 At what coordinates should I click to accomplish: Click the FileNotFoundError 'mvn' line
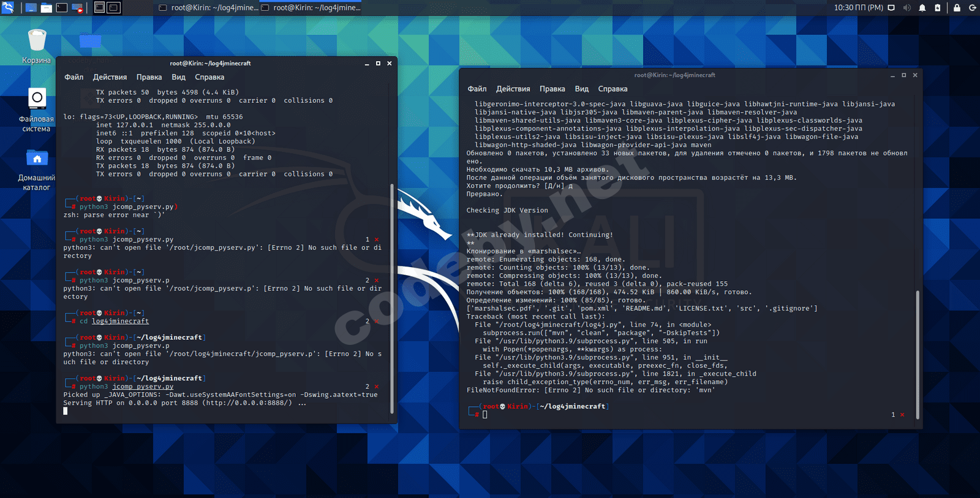(x=590, y=390)
